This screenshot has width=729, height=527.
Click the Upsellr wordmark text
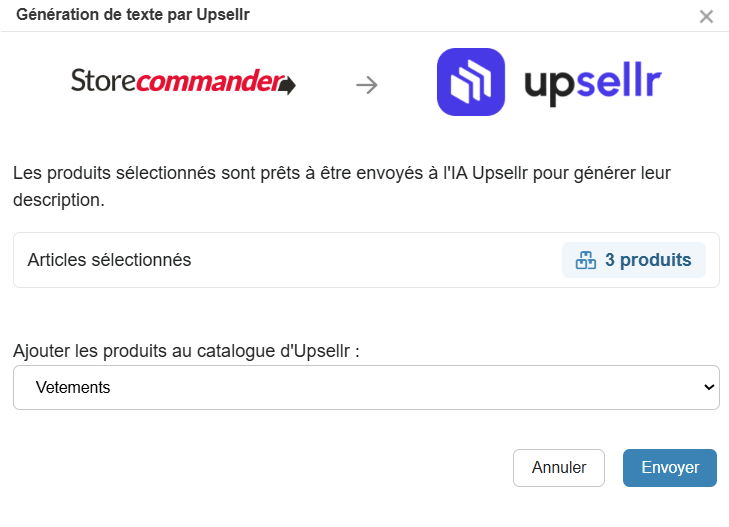point(592,84)
